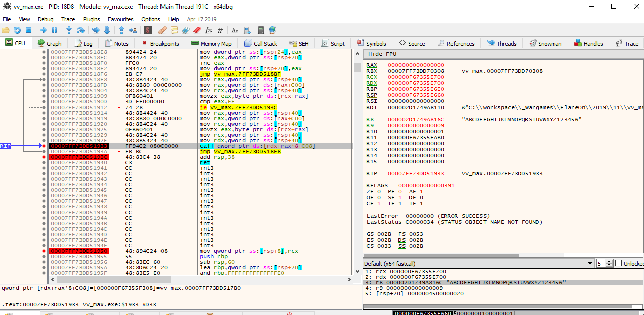The width and height of the screenshot is (644, 315).
Task: Select argument row 3: r8 in call arguments
Action: point(503,283)
